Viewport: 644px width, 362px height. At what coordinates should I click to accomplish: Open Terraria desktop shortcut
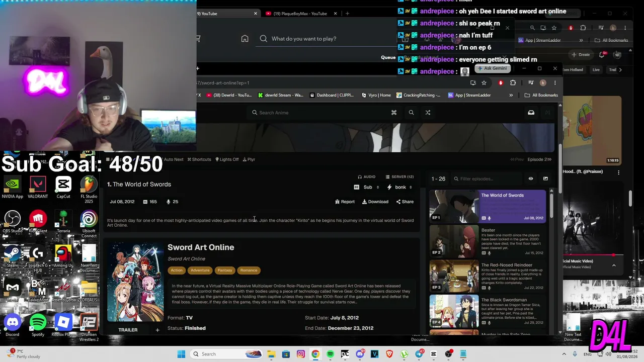(63, 221)
